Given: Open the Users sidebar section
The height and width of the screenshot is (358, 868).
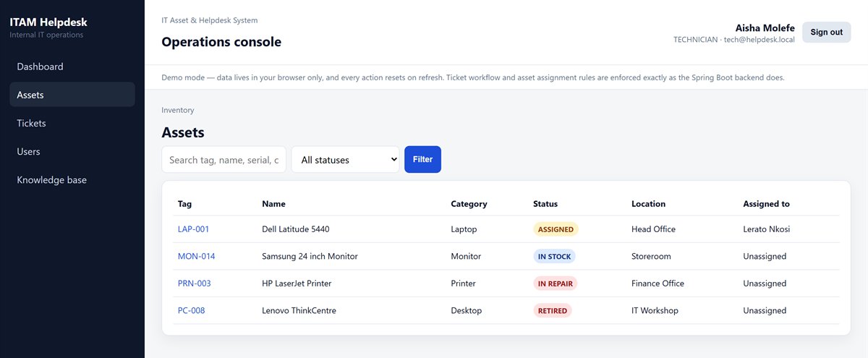Looking at the screenshot, I should tap(72, 151).
